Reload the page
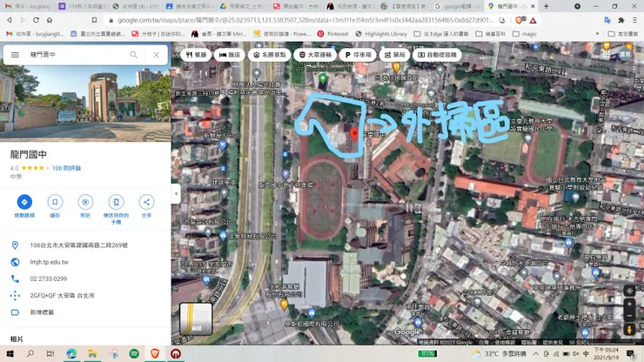Viewport: 644px width, 362px height. (x=37, y=20)
